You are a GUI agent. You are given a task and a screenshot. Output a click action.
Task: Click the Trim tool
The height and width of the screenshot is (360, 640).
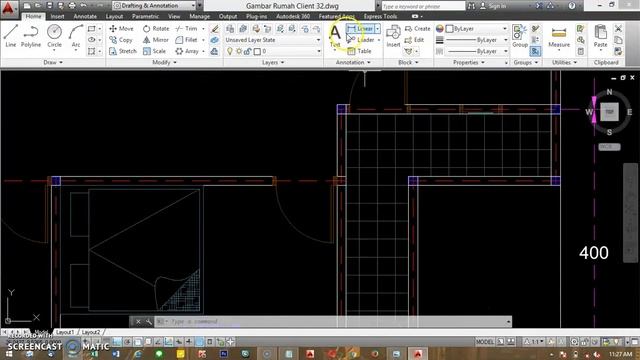187,29
